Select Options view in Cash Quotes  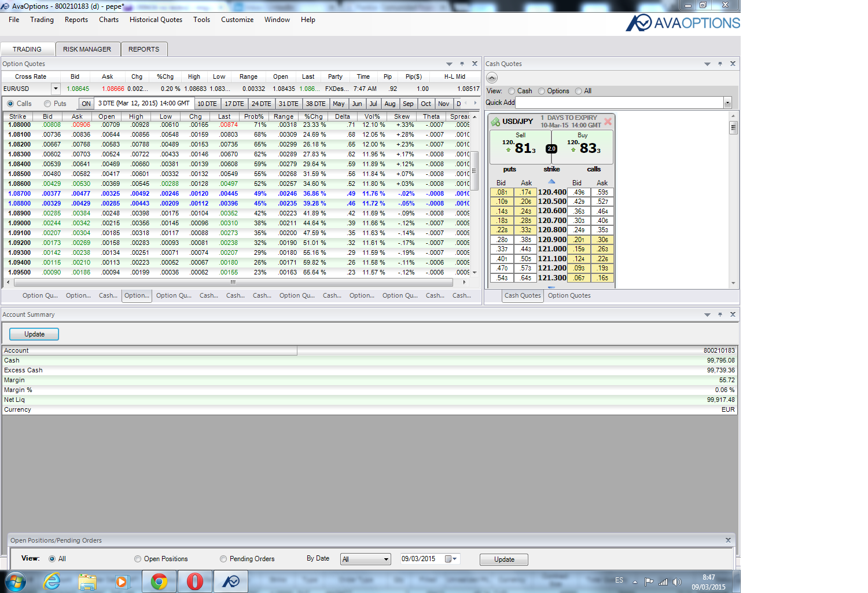coord(542,91)
